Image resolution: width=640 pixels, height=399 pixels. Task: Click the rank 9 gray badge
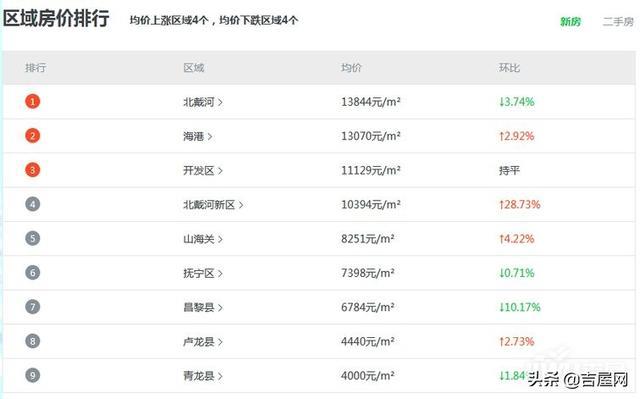(33, 375)
